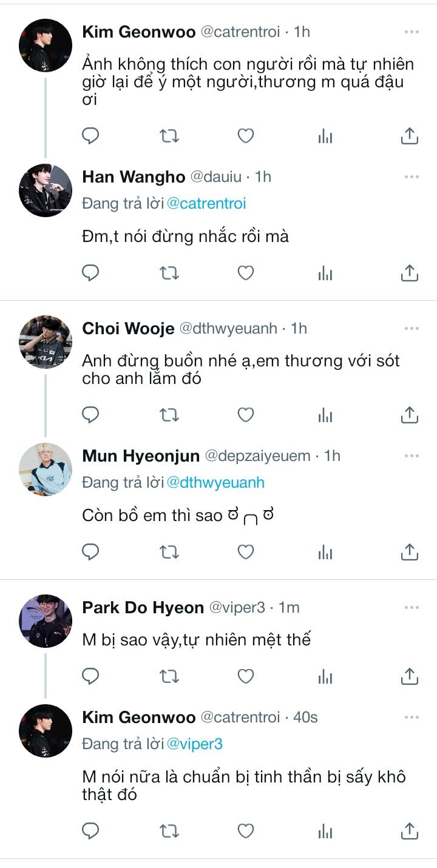437x868 pixels.
Task: Share Park Do Hyeon's tweet
Action: tap(410, 676)
